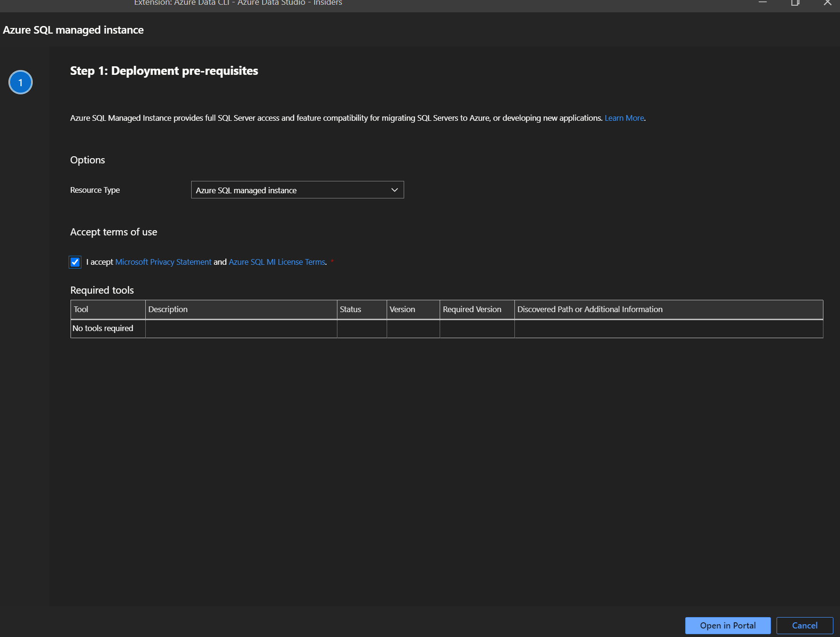Click the Version column header
This screenshot has height=637, width=840.
click(402, 309)
